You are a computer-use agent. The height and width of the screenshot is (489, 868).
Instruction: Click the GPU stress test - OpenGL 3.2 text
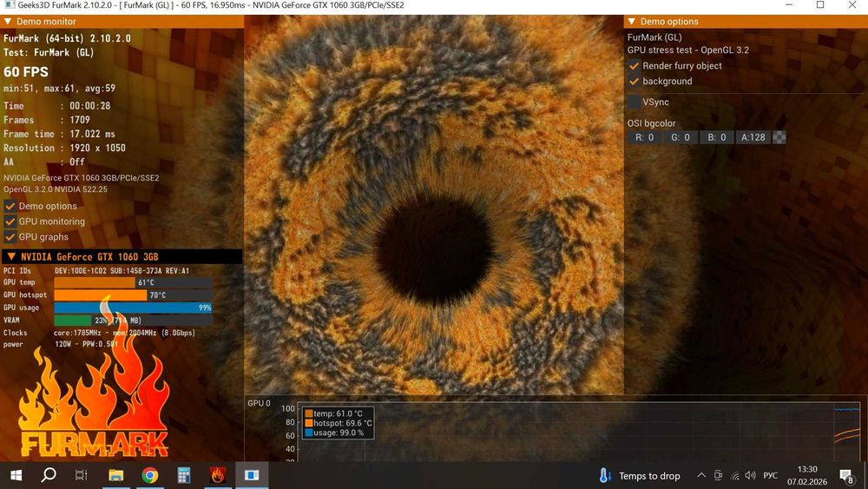click(x=688, y=50)
